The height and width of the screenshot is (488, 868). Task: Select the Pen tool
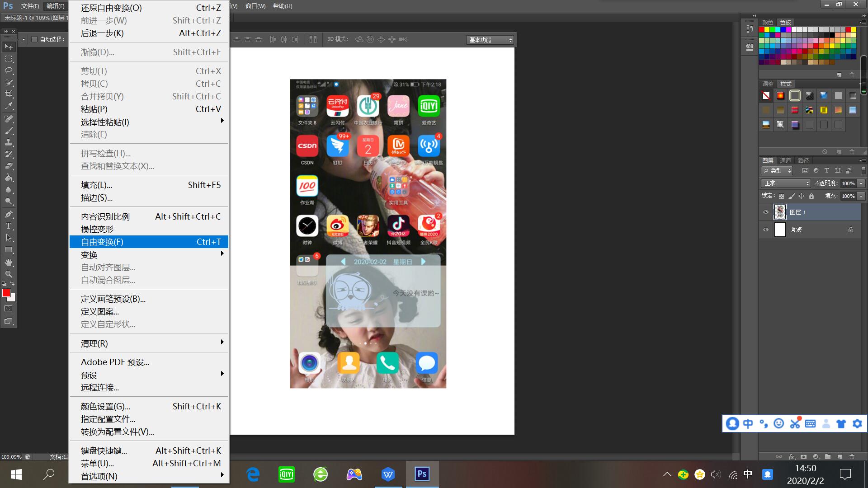coord(9,214)
